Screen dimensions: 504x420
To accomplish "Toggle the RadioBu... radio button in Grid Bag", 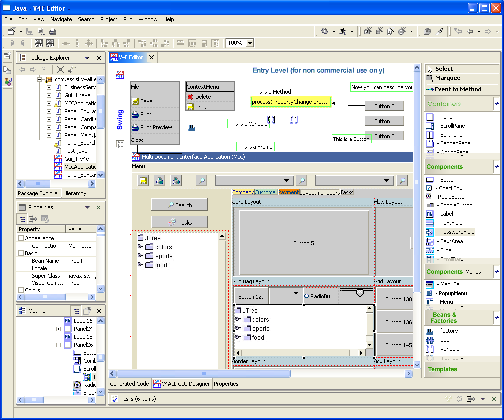I will click(x=307, y=296).
